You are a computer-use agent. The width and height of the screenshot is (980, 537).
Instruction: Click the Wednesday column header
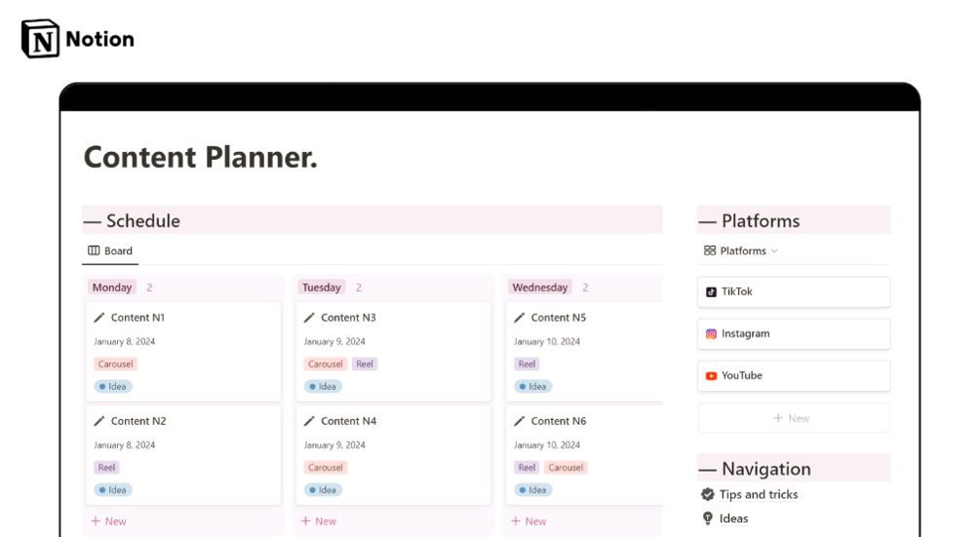tap(540, 288)
